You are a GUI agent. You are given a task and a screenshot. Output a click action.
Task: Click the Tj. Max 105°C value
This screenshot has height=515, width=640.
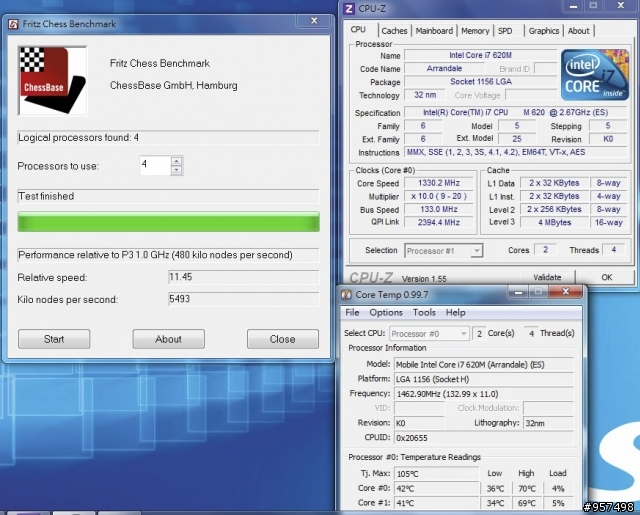point(436,474)
